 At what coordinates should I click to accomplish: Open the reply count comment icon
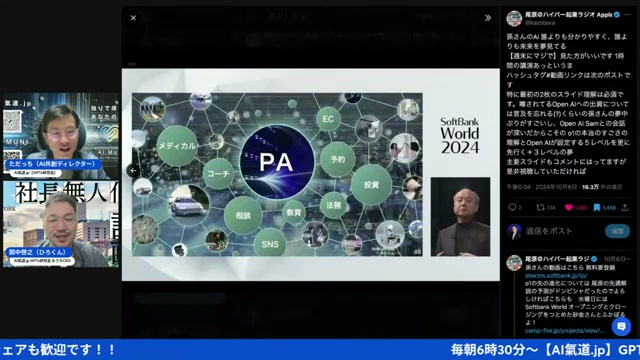[512, 207]
